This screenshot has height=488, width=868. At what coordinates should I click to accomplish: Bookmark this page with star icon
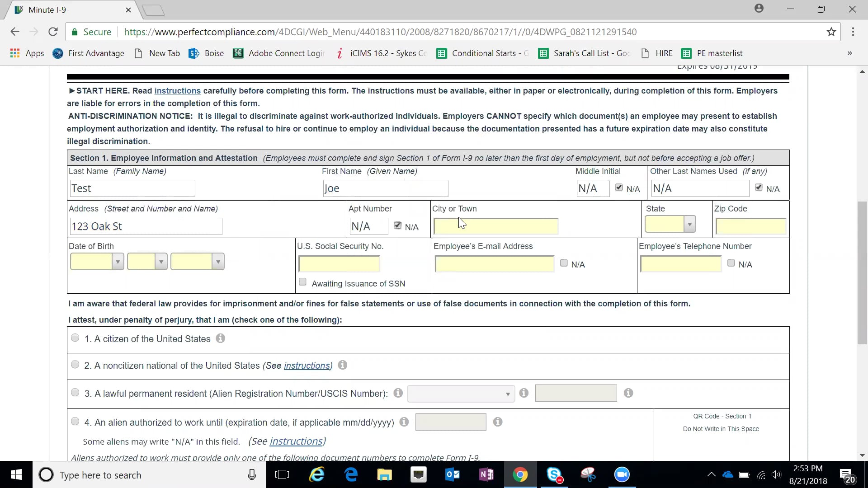click(831, 32)
